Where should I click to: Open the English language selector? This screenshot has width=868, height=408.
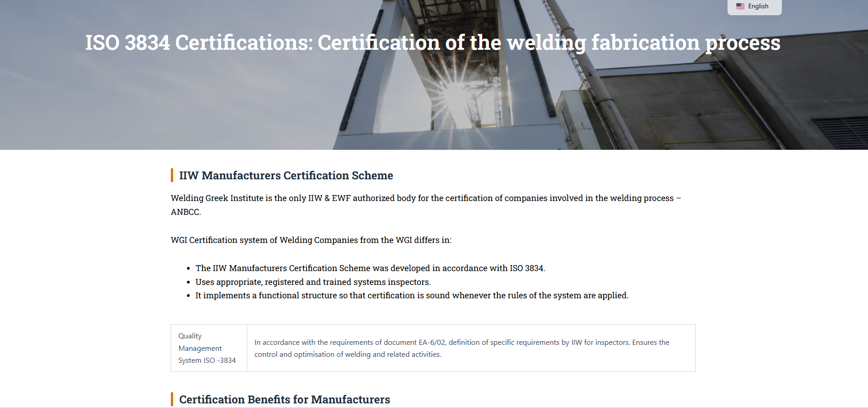pyautogui.click(x=754, y=7)
